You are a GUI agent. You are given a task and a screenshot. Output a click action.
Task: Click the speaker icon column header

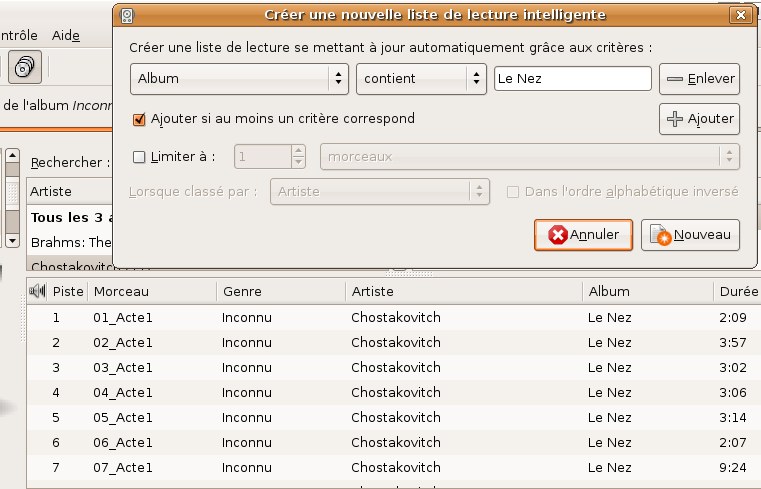(37, 291)
